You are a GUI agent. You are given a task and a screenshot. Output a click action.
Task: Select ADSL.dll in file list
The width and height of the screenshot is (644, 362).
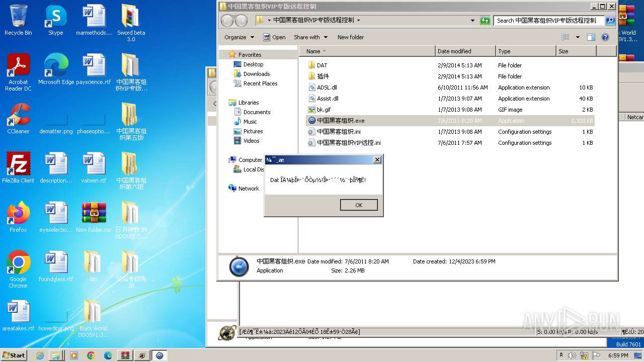[450, 87]
